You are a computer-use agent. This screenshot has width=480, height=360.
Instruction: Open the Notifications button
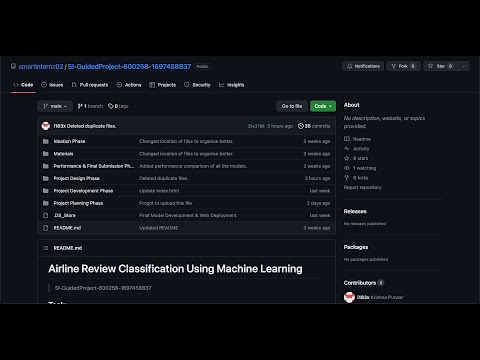pyautogui.click(x=363, y=66)
